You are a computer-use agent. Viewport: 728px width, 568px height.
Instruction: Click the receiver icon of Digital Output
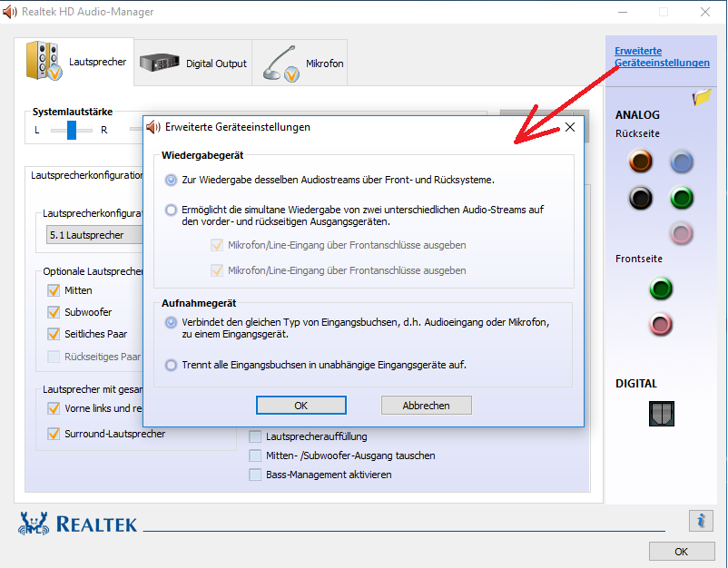[x=159, y=63]
